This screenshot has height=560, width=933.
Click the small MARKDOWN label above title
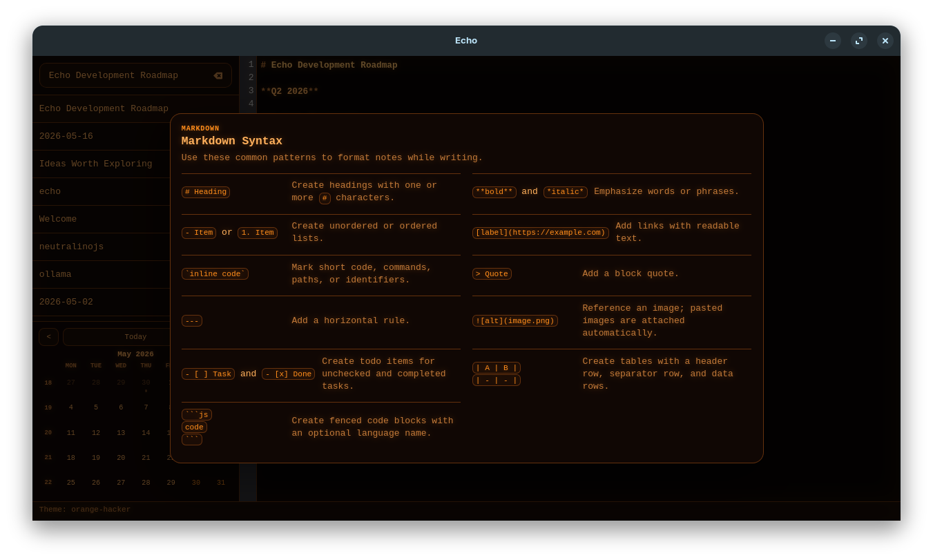[x=200, y=128]
